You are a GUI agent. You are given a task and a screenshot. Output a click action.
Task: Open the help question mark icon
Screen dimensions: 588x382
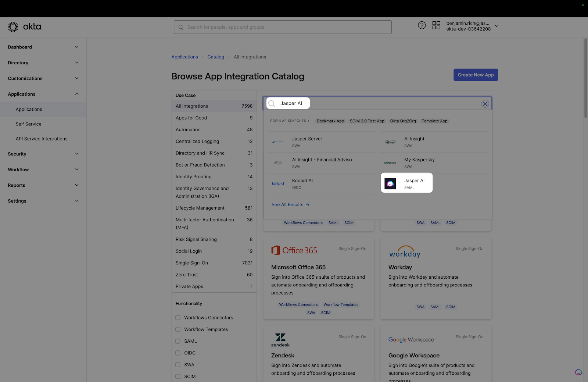[x=422, y=25]
